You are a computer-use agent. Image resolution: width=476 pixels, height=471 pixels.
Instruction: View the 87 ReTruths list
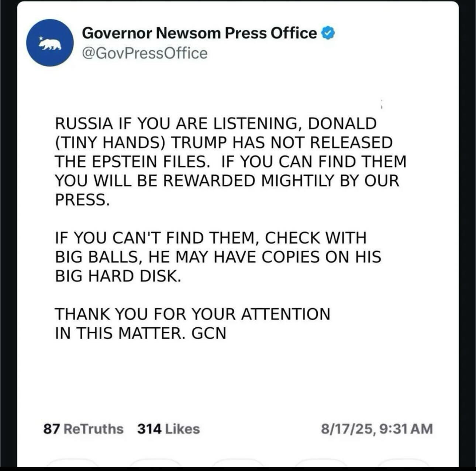pyautogui.click(x=83, y=429)
